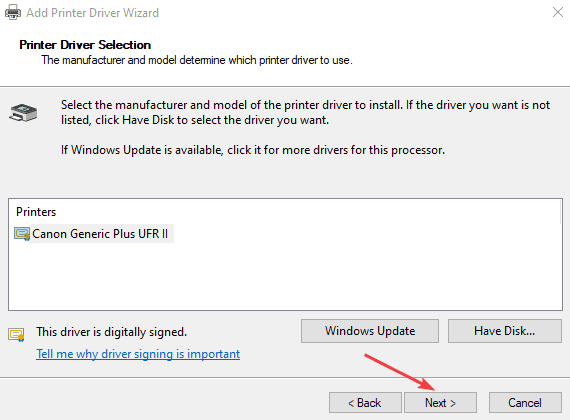The width and height of the screenshot is (570, 420).
Task: Click the printer icon in the title bar
Action: pos(13,12)
